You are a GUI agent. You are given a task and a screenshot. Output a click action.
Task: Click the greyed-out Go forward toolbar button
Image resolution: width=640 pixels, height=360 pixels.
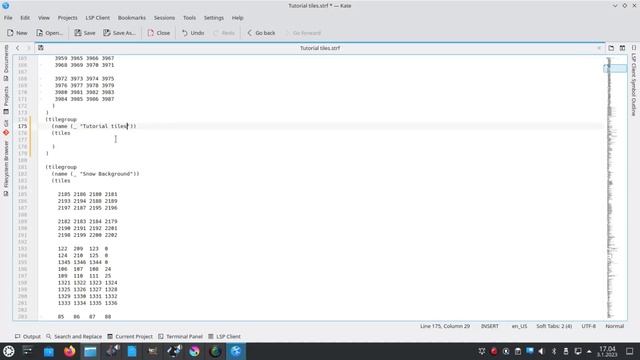click(x=303, y=33)
